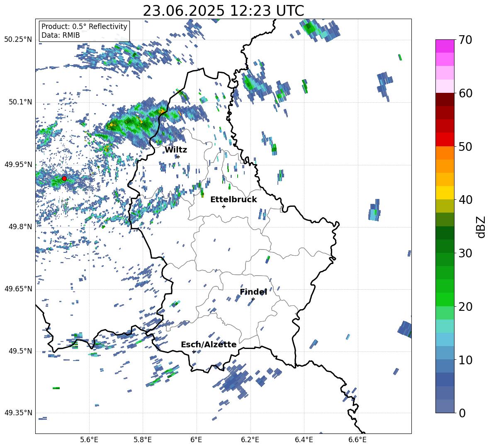491x448 pixels.
Task: Click the cross marker under Ettelbruck
Action: (224, 206)
